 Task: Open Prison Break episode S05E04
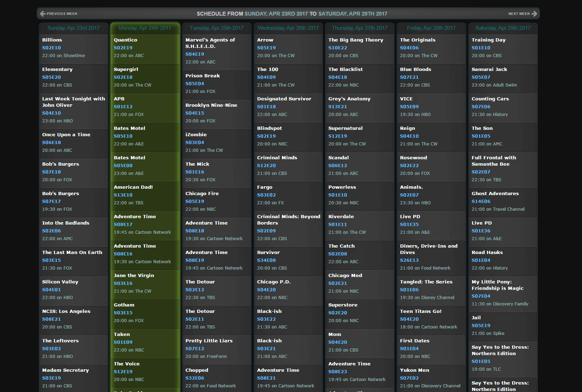(195, 84)
